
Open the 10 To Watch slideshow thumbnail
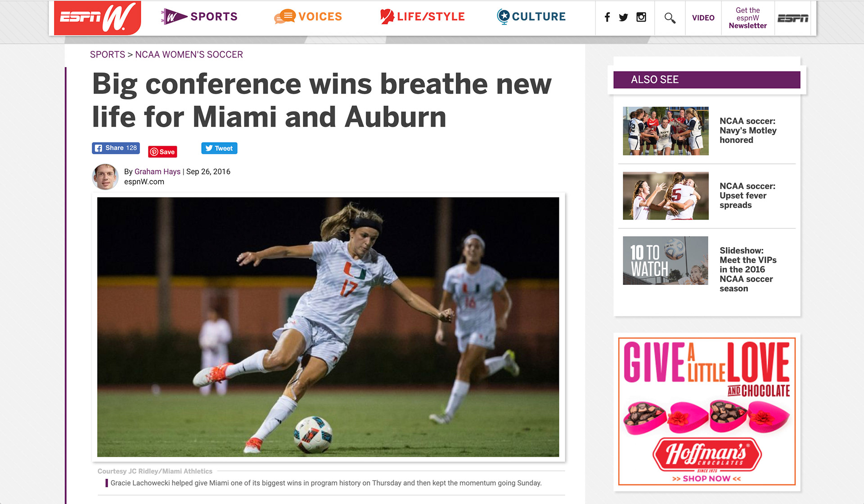tap(666, 261)
